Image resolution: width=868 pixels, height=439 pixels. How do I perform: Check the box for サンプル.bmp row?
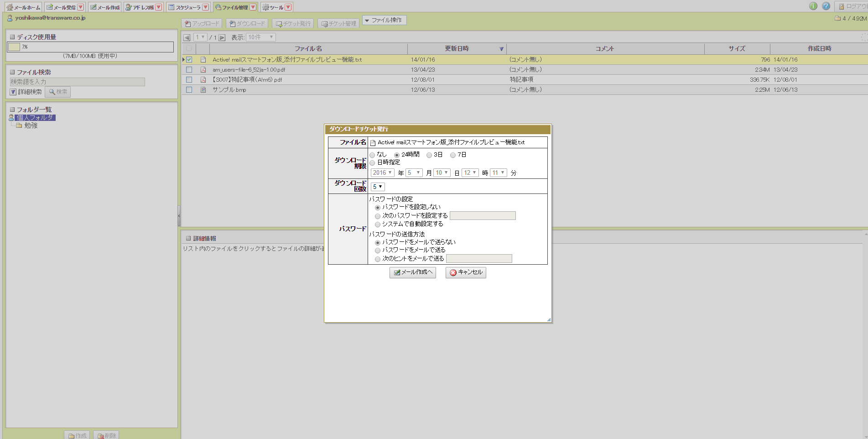pos(189,90)
